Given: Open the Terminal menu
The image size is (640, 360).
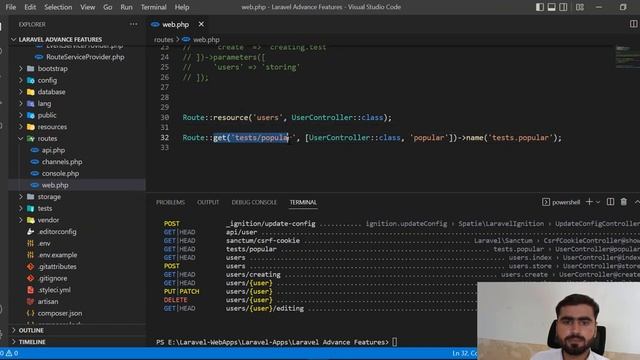Looking at the screenshot, I should point(153,7).
